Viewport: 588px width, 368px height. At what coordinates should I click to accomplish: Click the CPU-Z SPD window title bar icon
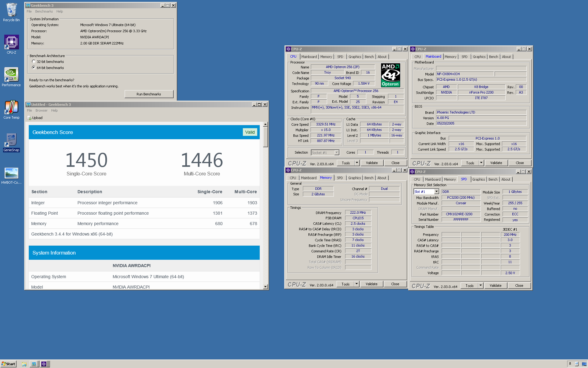(x=412, y=172)
